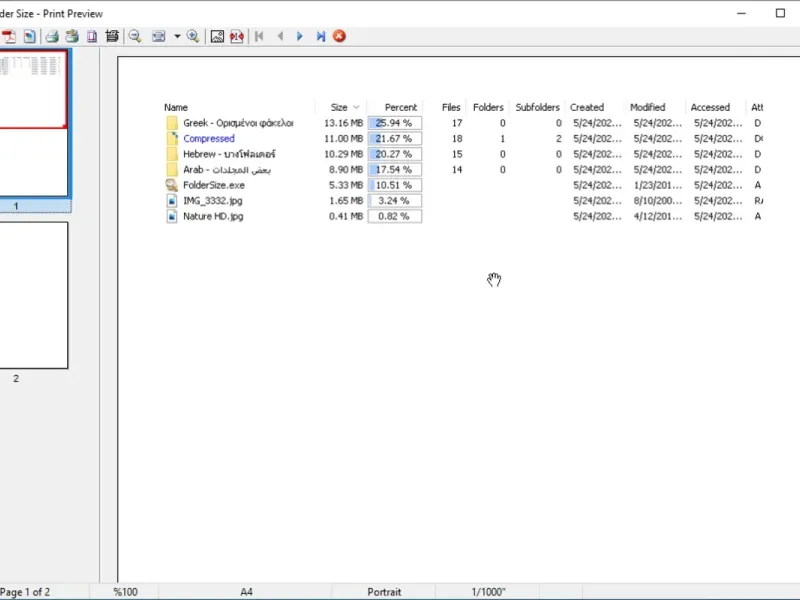Go to the previous page
Screen dimensions: 800x600
coord(280,36)
